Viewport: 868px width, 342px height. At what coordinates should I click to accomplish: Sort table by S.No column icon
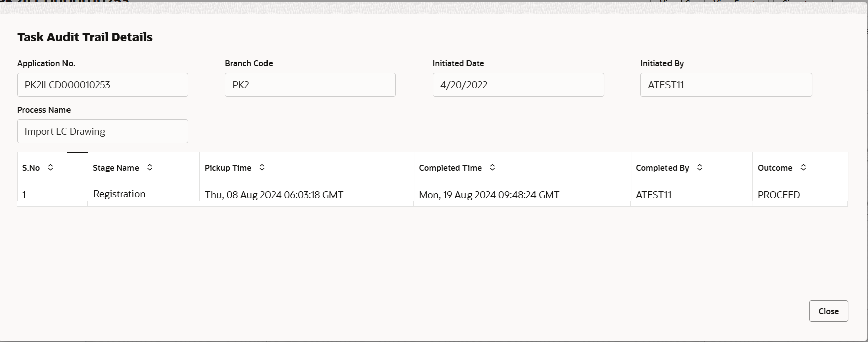pos(50,167)
